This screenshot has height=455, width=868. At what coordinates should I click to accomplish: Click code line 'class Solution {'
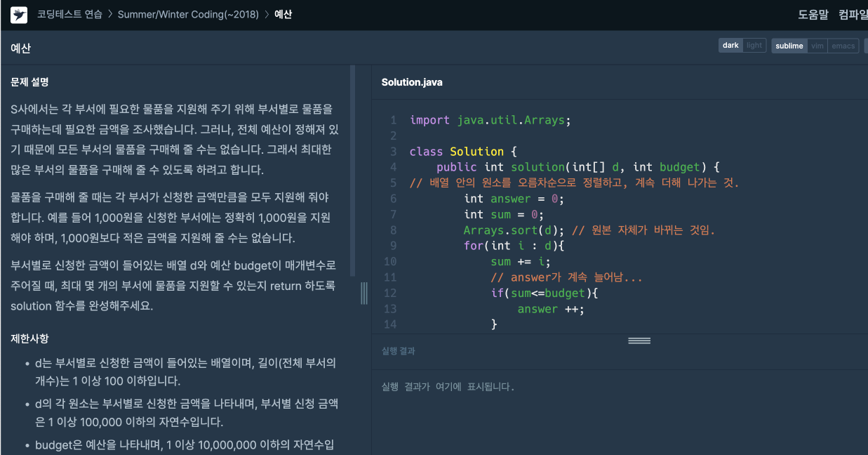tap(463, 152)
